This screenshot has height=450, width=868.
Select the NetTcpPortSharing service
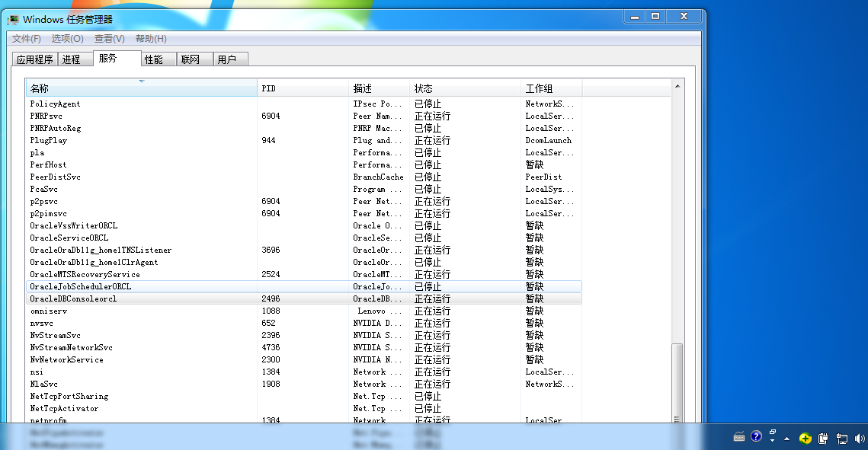point(69,396)
